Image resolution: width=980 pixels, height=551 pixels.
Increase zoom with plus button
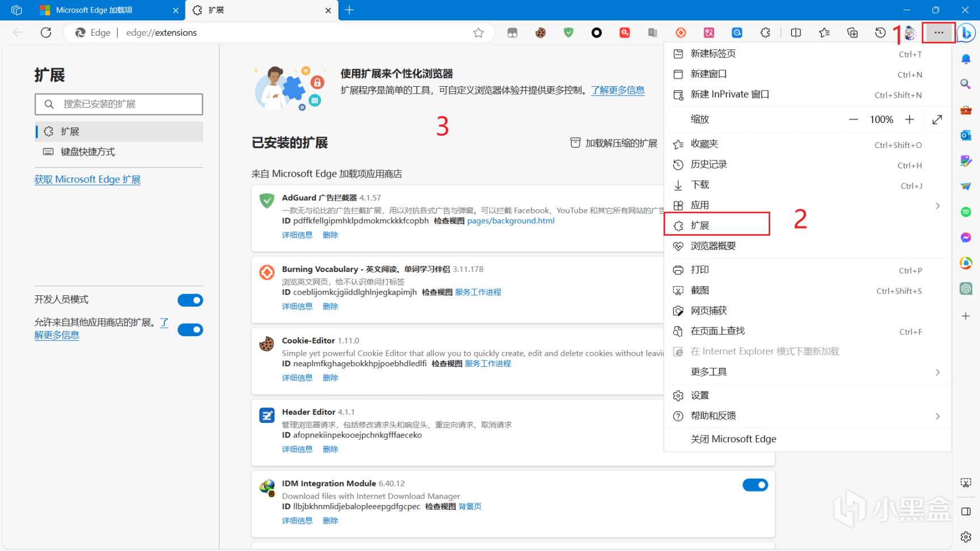pos(909,120)
